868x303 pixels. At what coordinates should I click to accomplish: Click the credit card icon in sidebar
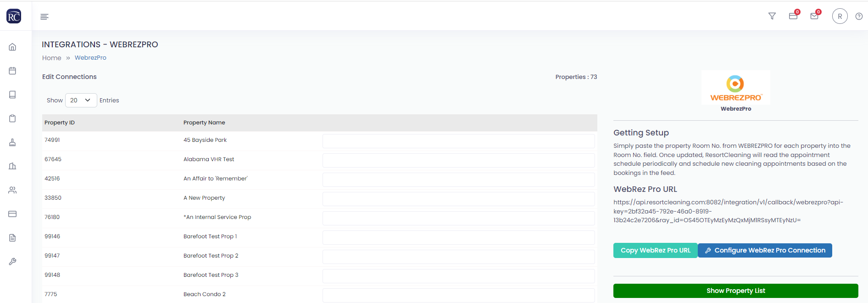click(12, 214)
